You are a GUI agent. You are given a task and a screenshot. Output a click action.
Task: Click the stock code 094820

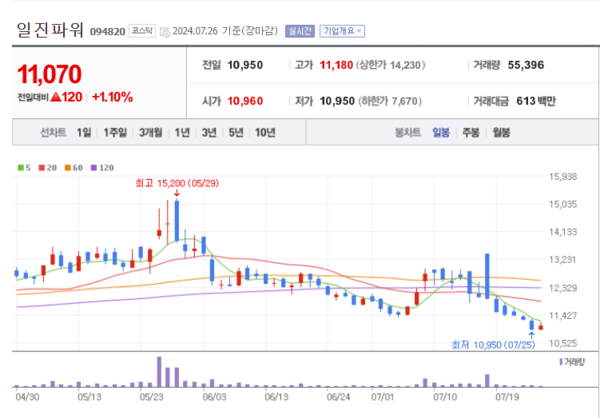click(107, 32)
